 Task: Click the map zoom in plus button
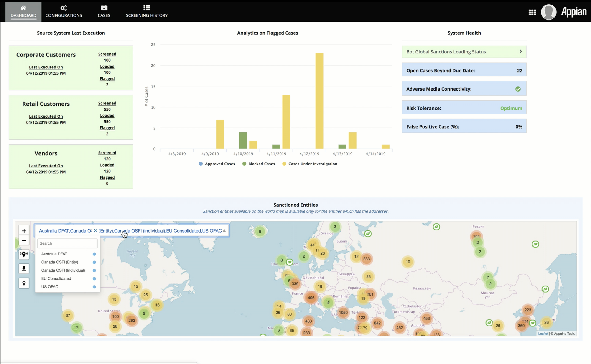tap(24, 231)
